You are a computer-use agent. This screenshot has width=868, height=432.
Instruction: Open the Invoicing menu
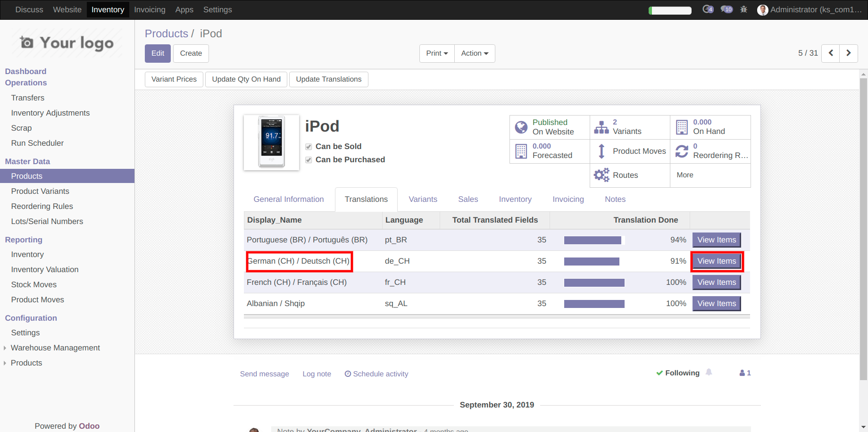[150, 9]
